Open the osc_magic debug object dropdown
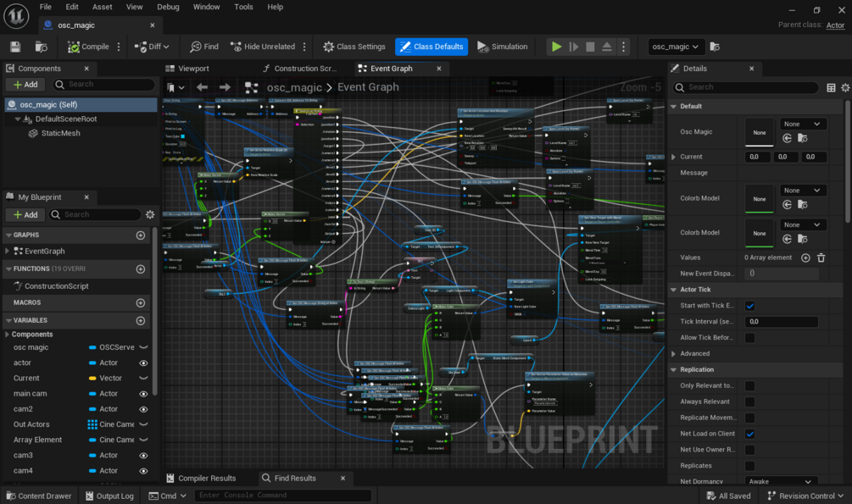The image size is (852, 504). 676,47
